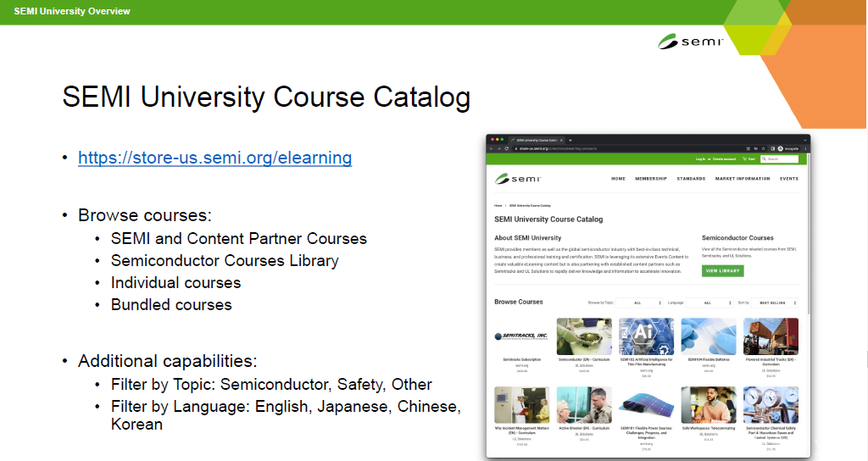The image size is (868, 461).
Task: Open the MEMBERSHIP navigation menu item
Action: tap(651, 179)
